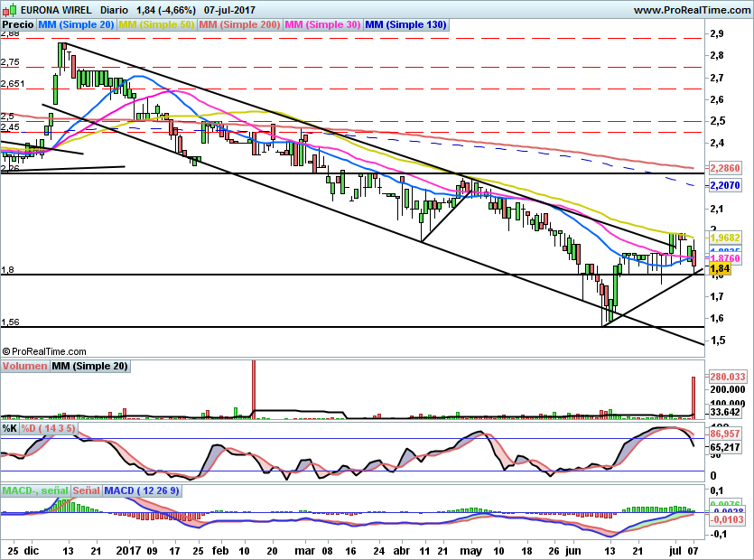Screen dimensions: 754x560
Task: Click the latest red volume spike bar
Action: 693,397
